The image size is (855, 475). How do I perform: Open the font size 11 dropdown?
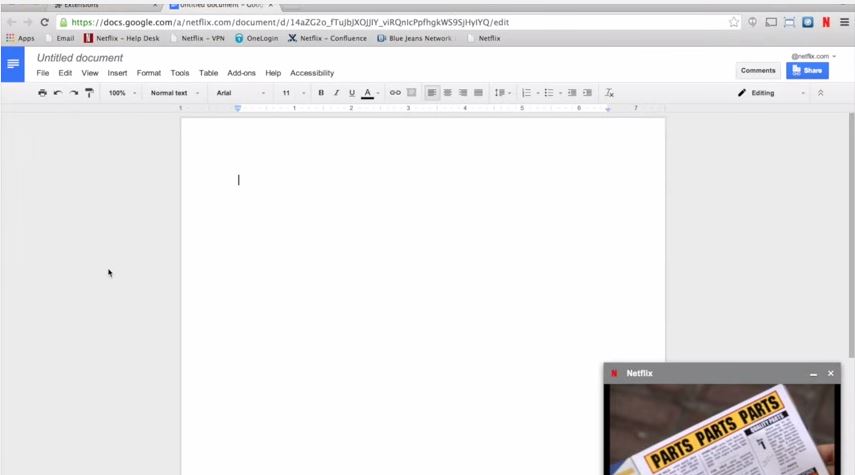tap(293, 93)
